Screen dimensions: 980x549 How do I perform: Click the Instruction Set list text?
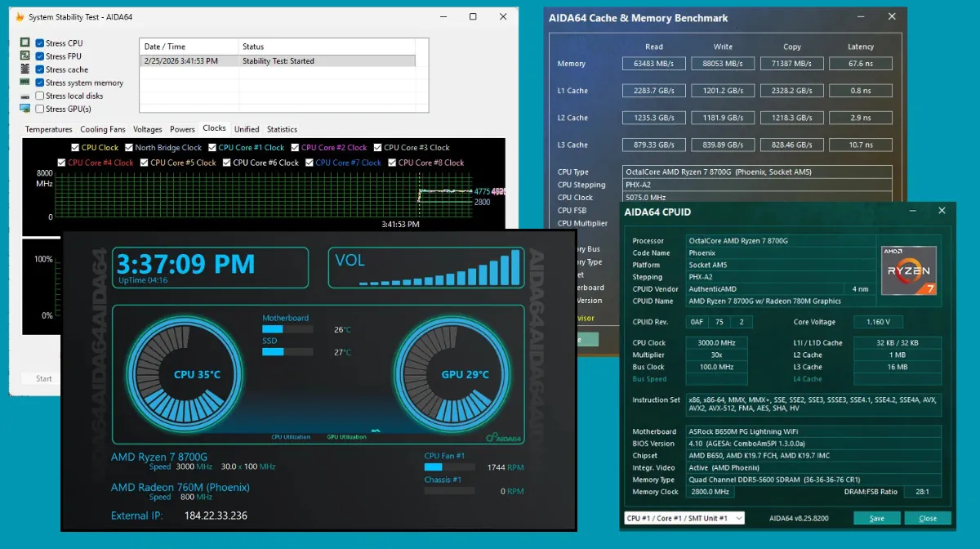pos(813,404)
